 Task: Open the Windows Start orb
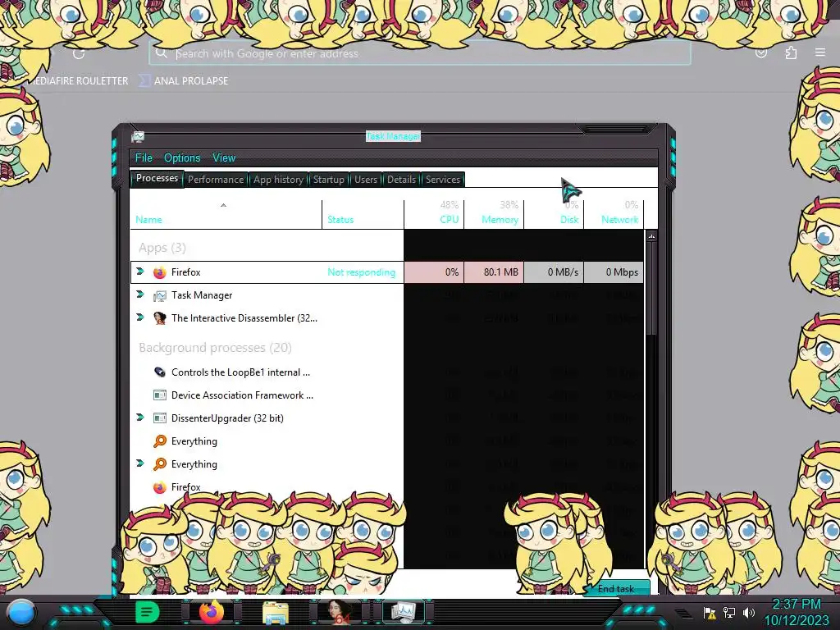pyautogui.click(x=21, y=613)
